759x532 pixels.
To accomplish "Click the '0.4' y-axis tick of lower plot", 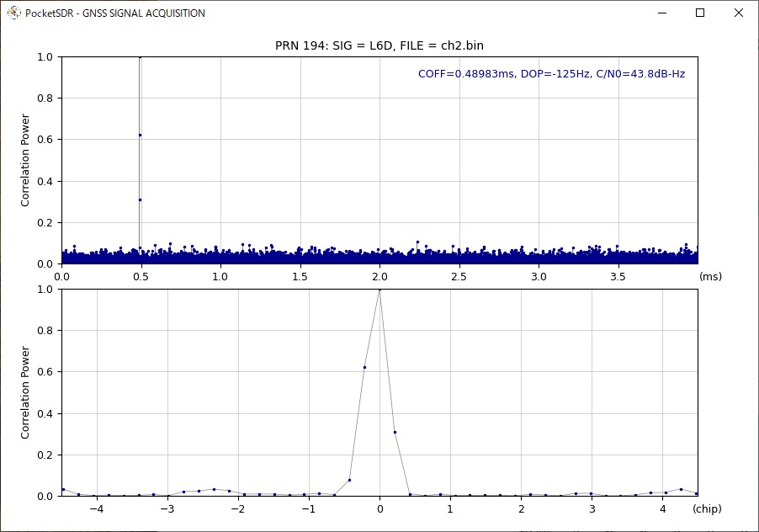I will (45, 414).
